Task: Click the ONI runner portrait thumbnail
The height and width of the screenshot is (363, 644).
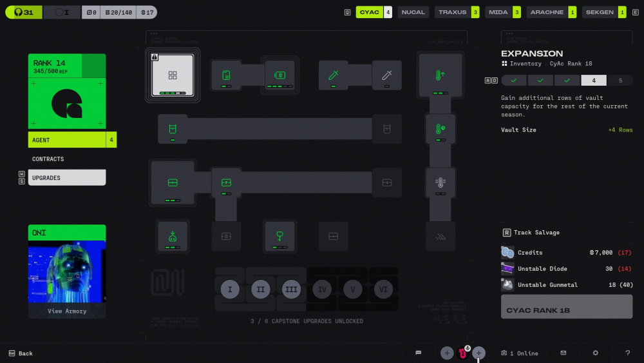Action: pyautogui.click(x=67, y=271)
